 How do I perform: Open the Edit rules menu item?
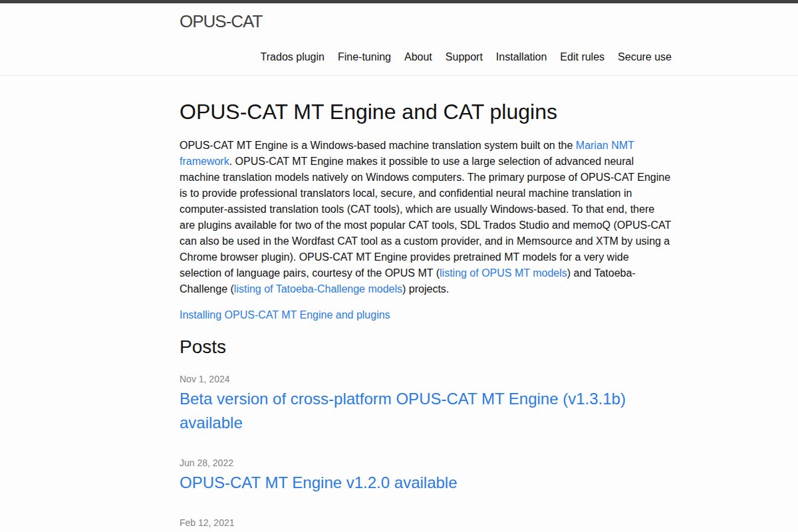point(582,57)
